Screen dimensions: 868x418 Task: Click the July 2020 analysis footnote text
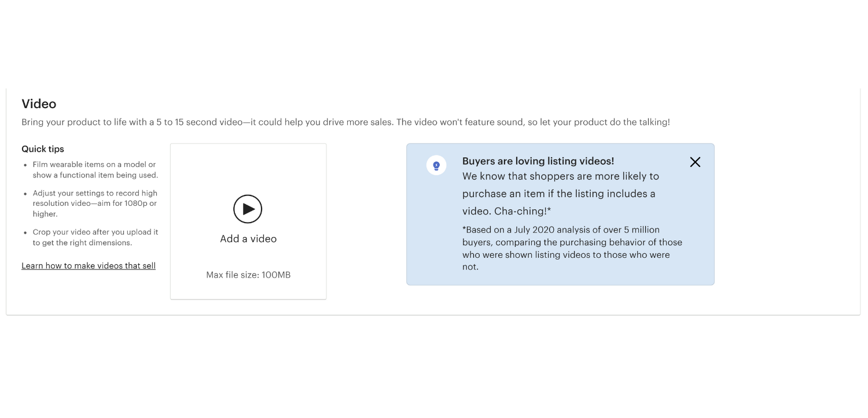pos(572,248)
